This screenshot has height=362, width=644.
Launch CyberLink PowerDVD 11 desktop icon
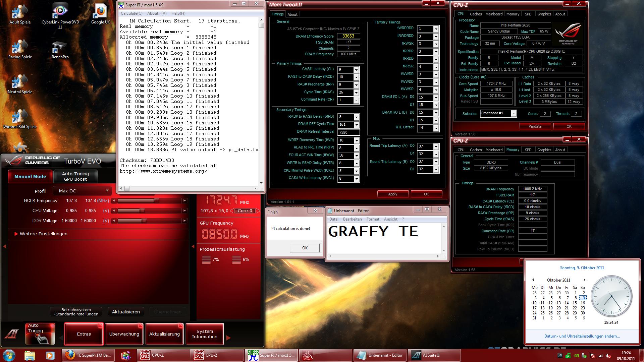(60, 16)
